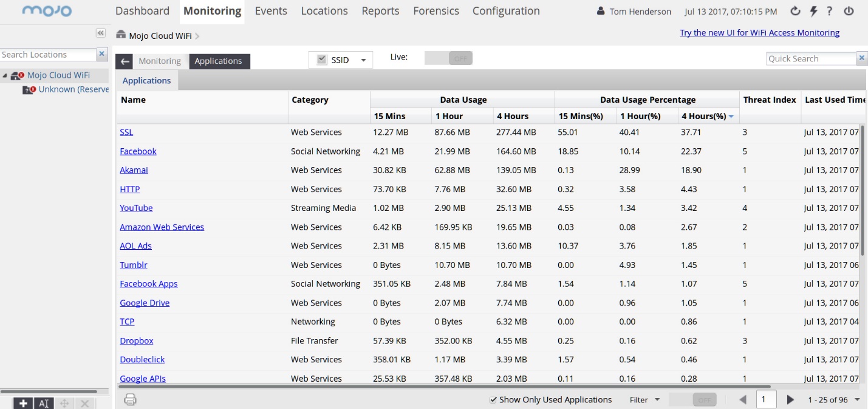Click the Quick Search input field
The image size is (868, 409).
(x=810, y=58)
